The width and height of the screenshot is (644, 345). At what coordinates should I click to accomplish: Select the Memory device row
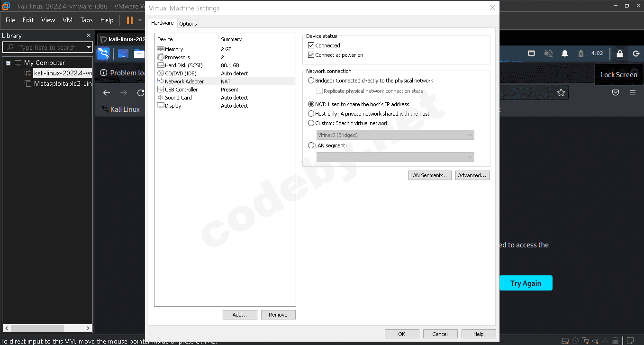(225, 49)
